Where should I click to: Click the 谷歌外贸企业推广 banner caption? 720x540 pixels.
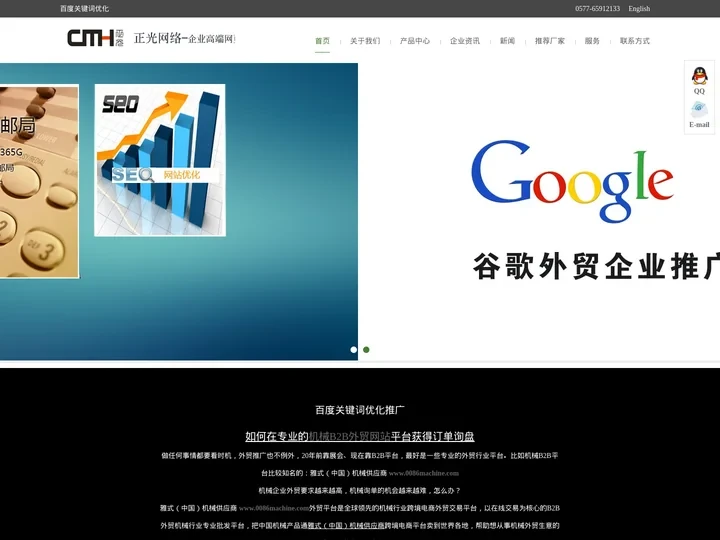tap(596, 266)
